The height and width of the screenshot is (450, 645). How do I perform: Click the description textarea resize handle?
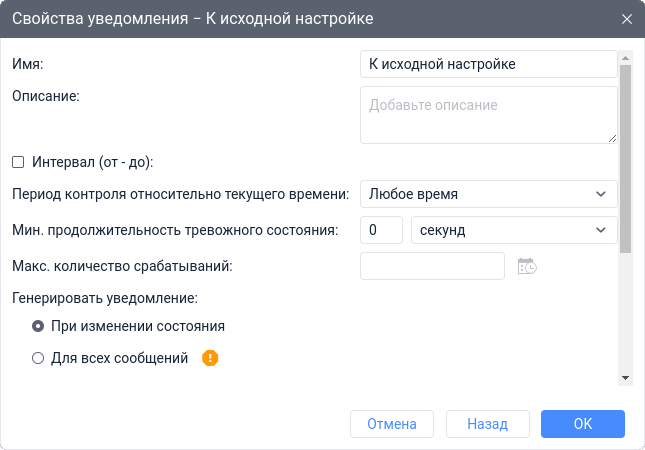pos(611,138)
